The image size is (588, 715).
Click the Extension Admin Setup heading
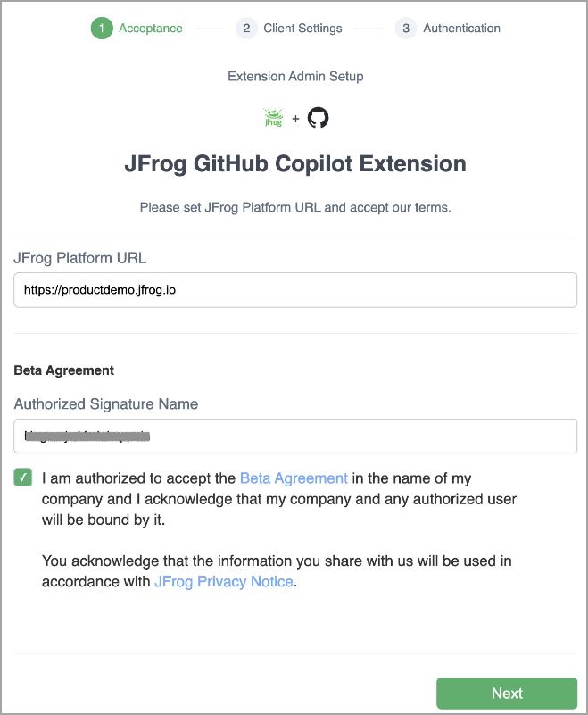coord(295,77)
